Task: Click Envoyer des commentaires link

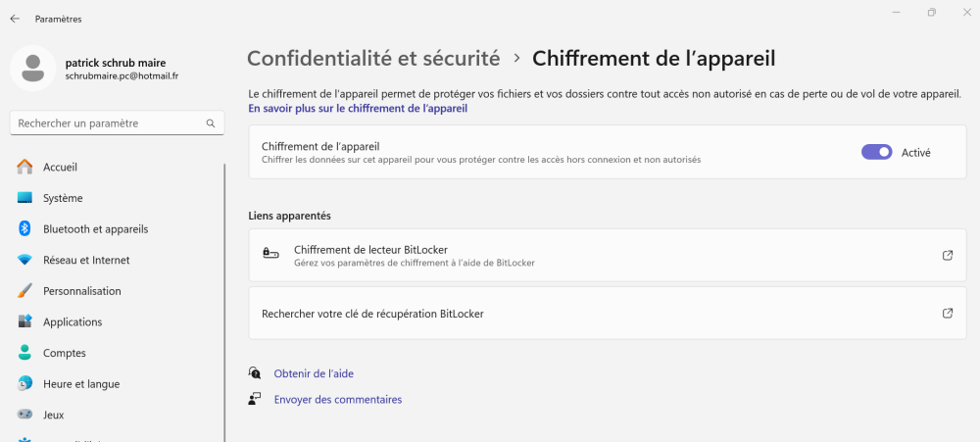Action: [x=338, y=399]
